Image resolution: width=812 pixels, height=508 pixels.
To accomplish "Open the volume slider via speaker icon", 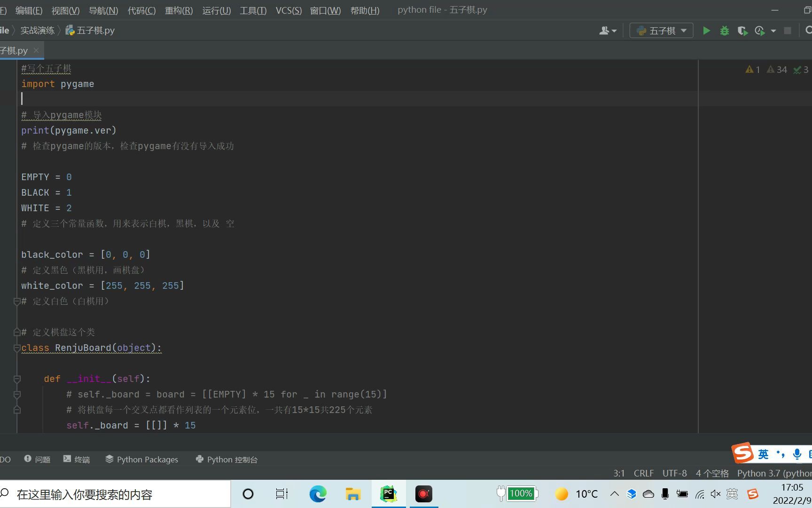I will 716,494.
